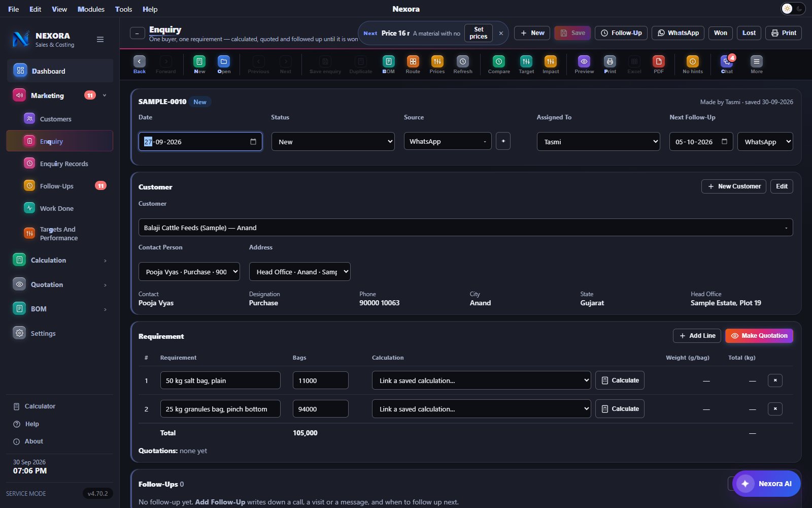The height and width of the screenshot is (508, 812).
Task: Open the File menu
Action: coord(14,9)
